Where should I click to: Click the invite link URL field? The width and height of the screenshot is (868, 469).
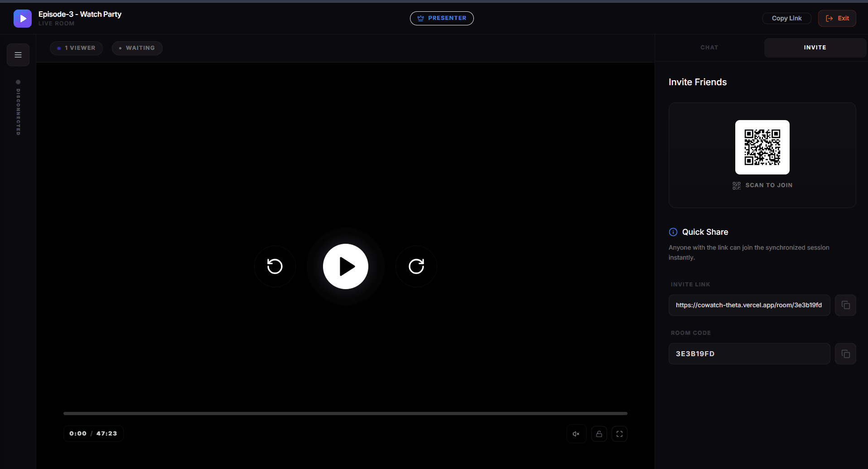[749, 305]
